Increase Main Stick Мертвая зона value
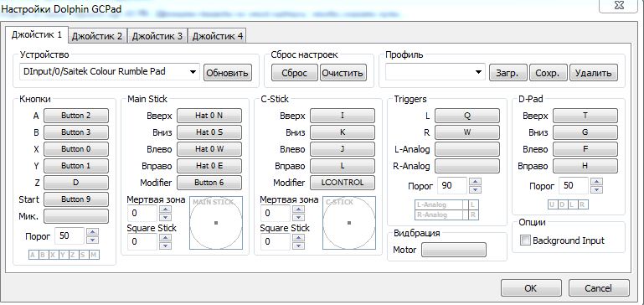 pyautogui.click(x=165, y=209)
